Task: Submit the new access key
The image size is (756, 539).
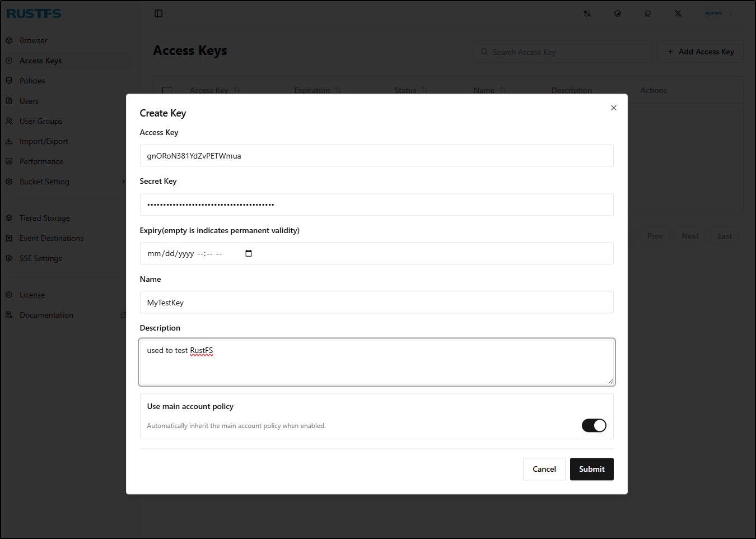Action: (x=591, y=469)
